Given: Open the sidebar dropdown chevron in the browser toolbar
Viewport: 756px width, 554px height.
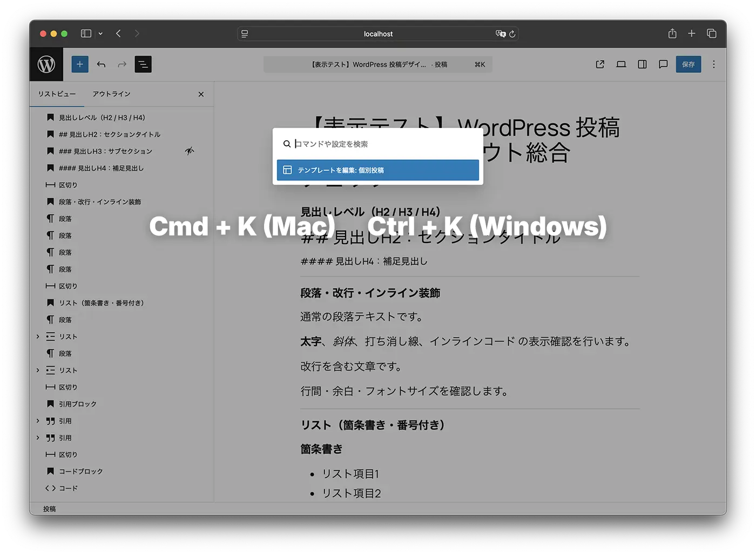Looking at the screenshot, I should [x=100, y=33].
